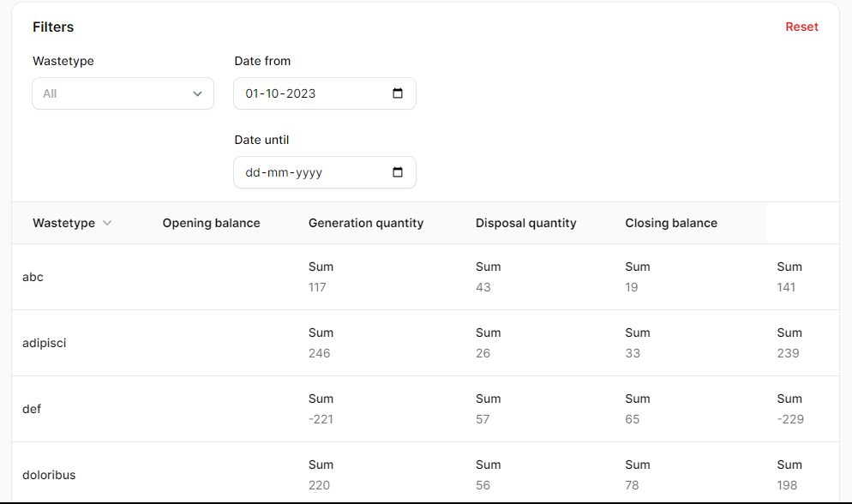Click the sort chevron next to Wastetype column
The image size is (852, 504).
click(107, 223)
